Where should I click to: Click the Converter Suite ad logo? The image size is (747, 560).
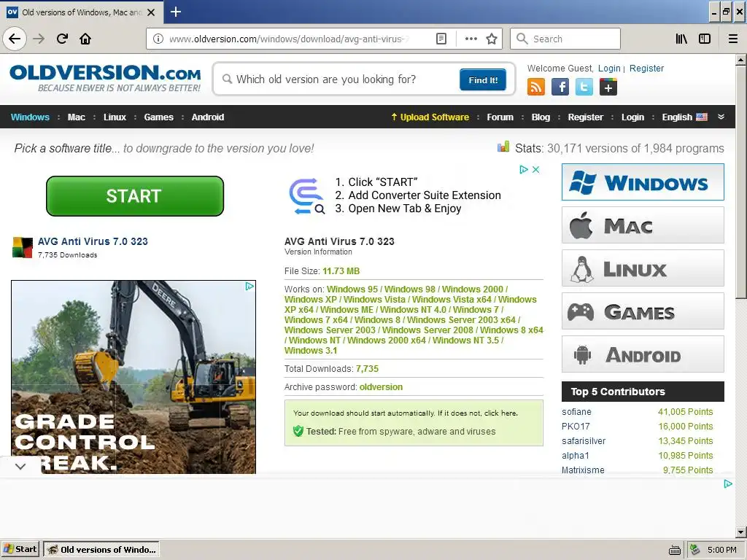(x=307, y=196)
